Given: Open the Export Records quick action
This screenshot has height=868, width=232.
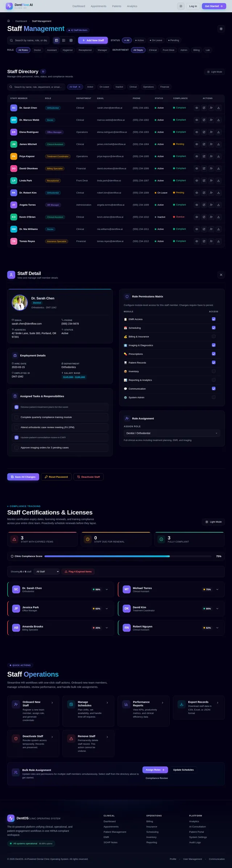Looking at the screenshot, I should pos(199,711).
